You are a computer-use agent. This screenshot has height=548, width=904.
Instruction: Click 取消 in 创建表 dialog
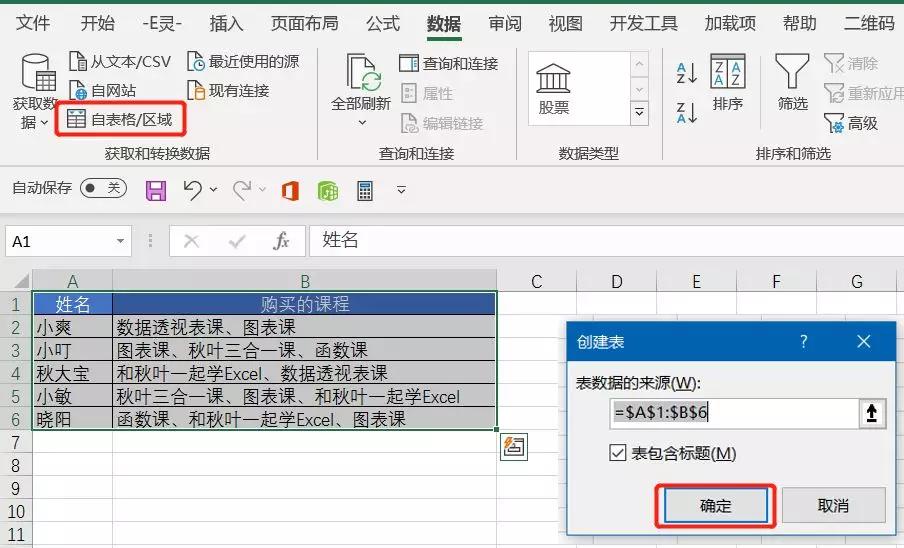tap(833, 505)
